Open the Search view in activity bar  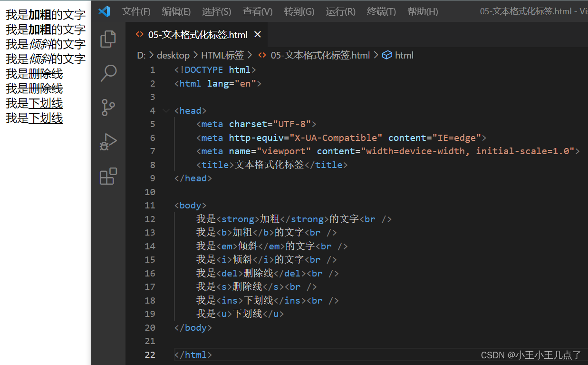[x=108, y=73]
